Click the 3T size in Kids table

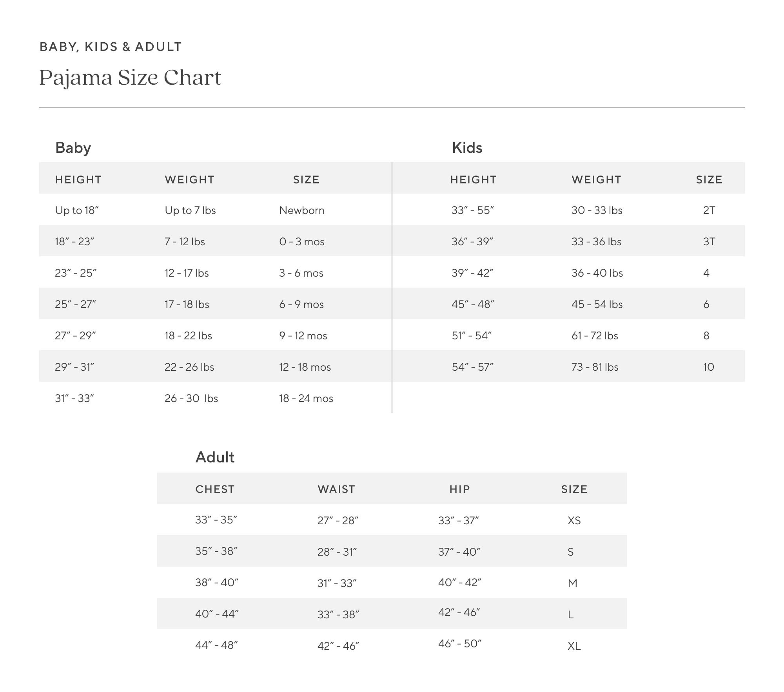709,242
